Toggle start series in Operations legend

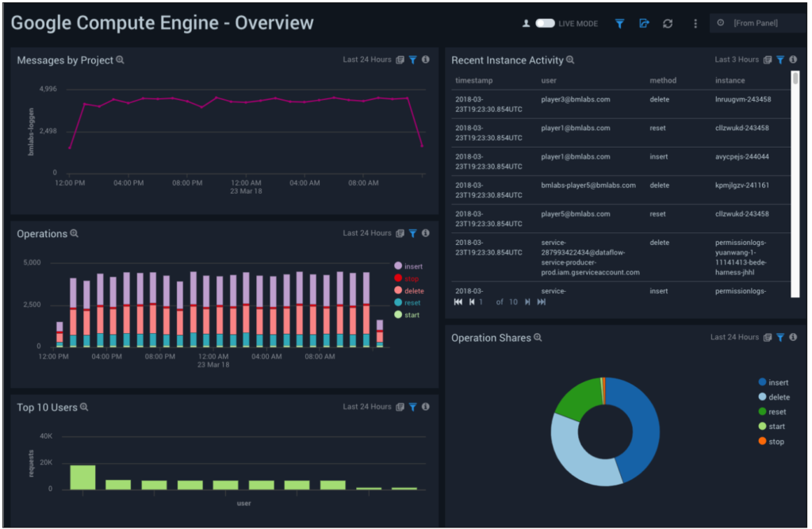pyautogui.click(x=407, y=315)
